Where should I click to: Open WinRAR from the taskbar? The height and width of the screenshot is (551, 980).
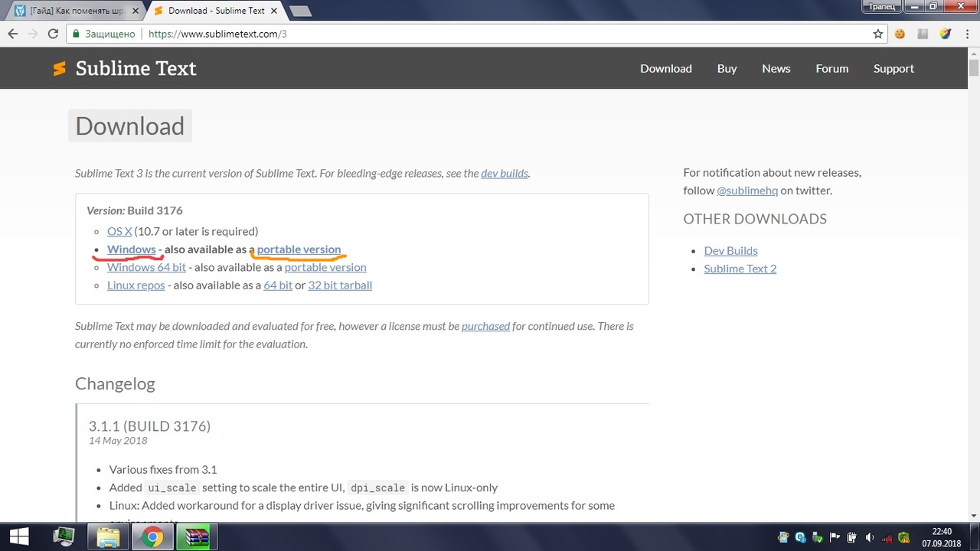tap(198, 537)
